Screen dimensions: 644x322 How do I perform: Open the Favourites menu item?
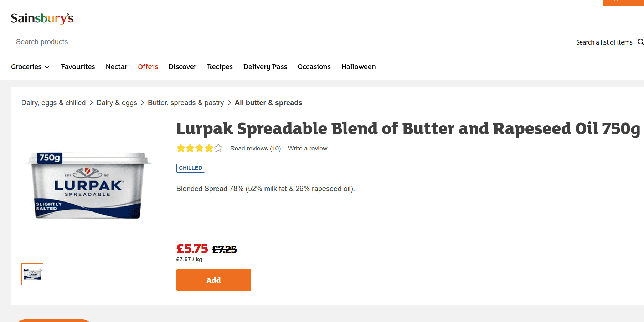pos(78,67)
